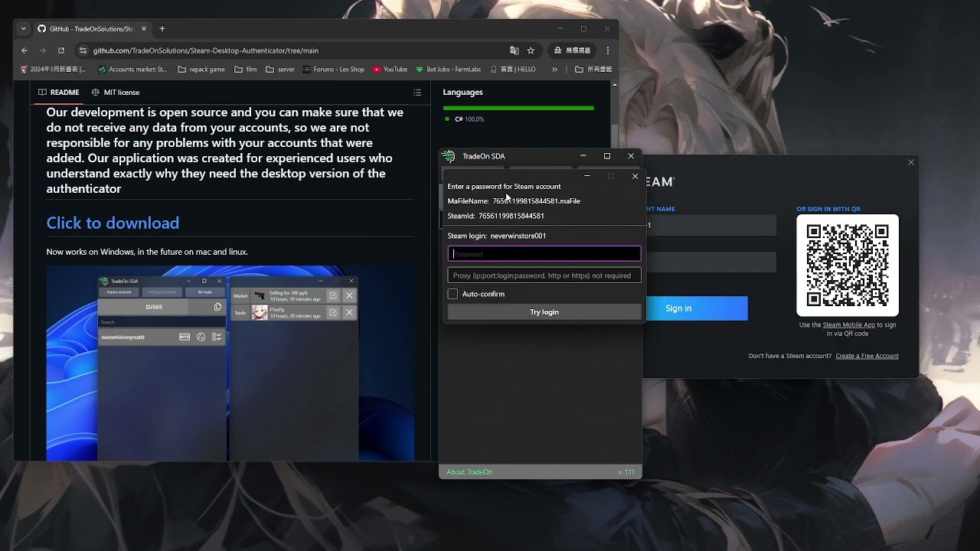Open Chrome tab search chevron
Image resolution: width=980 pixels, height=551 pixels.
23,28
